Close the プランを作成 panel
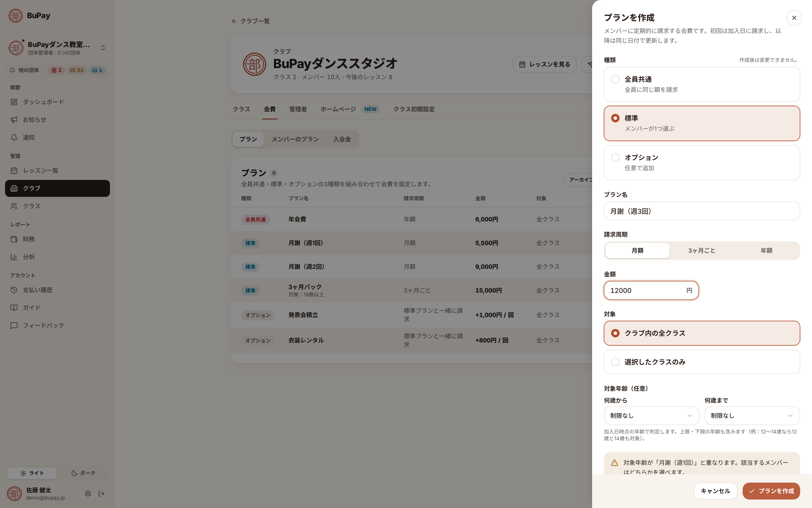 point(794,18)
